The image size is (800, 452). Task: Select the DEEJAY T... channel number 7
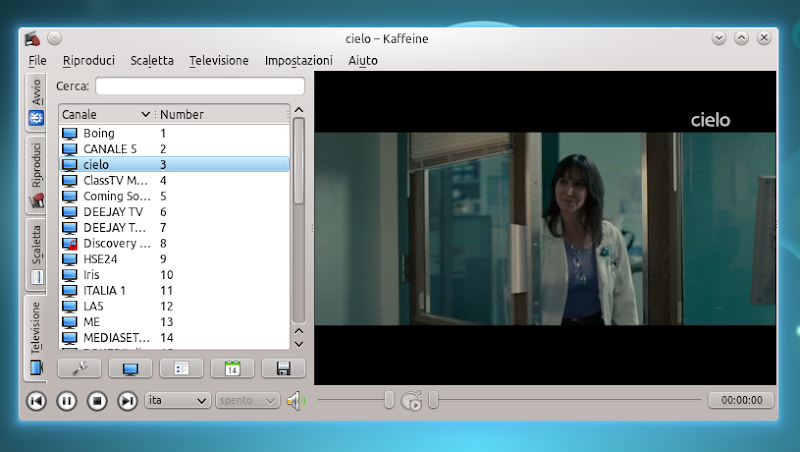[x=174, y=228]
